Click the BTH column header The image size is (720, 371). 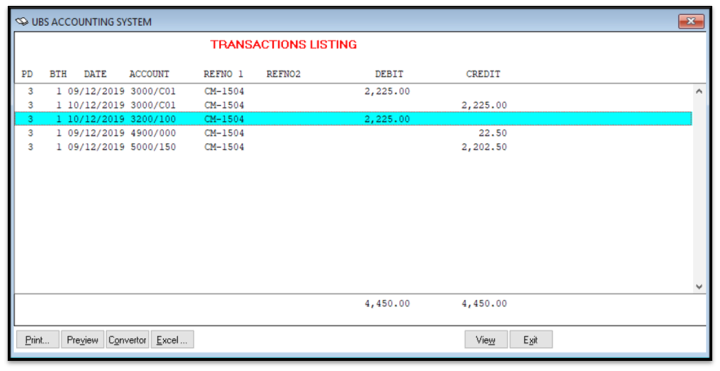point(58,74)
